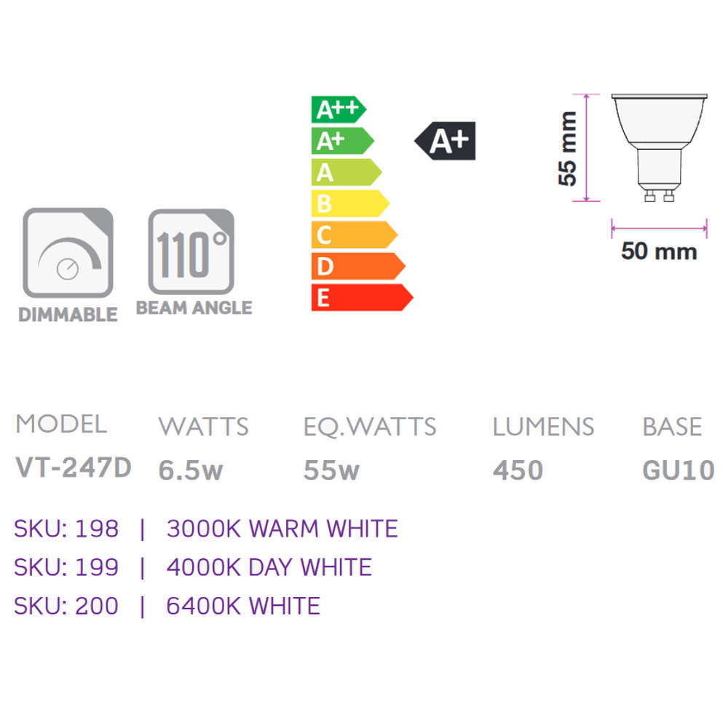Click the orange C energy arrow
728x728 pixels.
(x=355, y=235)
